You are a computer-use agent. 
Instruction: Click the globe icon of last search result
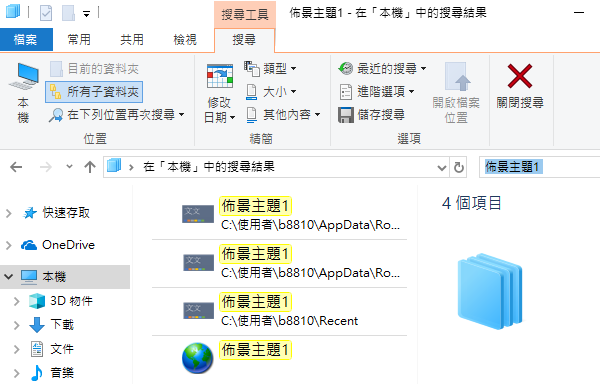click(197, 358)
